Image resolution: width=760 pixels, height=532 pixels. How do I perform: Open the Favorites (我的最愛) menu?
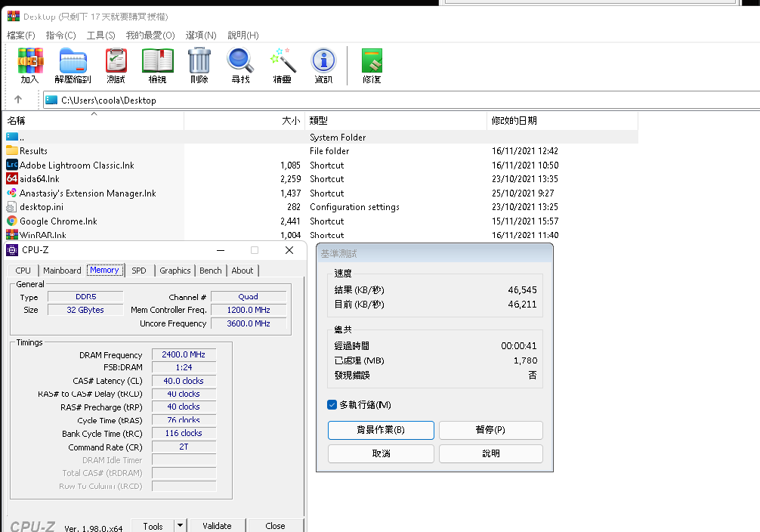[x=150, y=35]
